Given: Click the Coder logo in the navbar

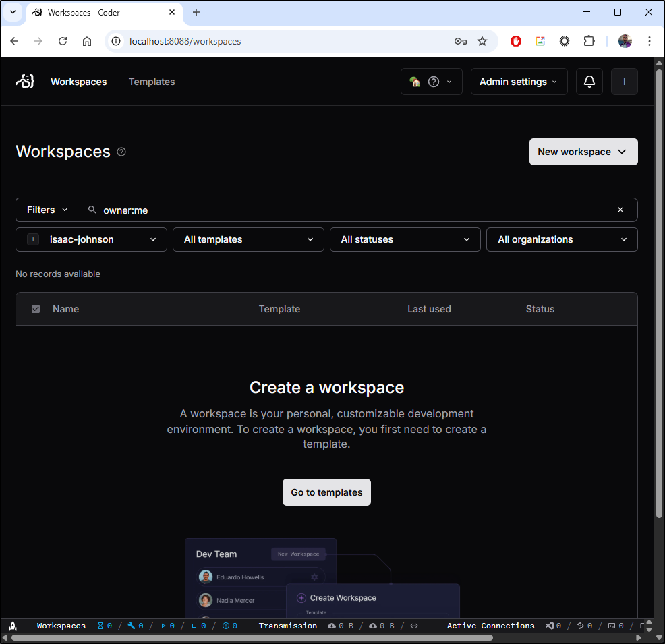Looking at the screenshot, I should point(25,81).
